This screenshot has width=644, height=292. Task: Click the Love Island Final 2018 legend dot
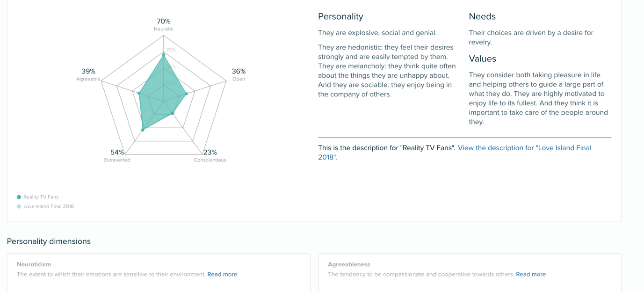19,206
